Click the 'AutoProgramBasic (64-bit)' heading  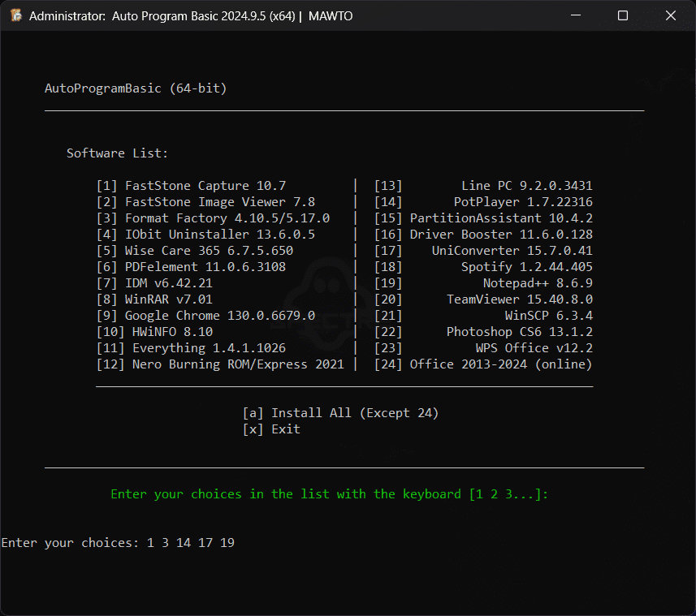click(x=136, y=88)
